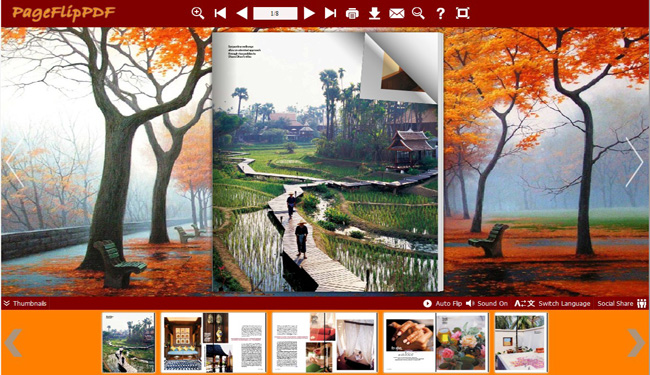This screenshot has height=375, width=650.
Task: Flip forward using the right side arrow
Action: point(634,162)
